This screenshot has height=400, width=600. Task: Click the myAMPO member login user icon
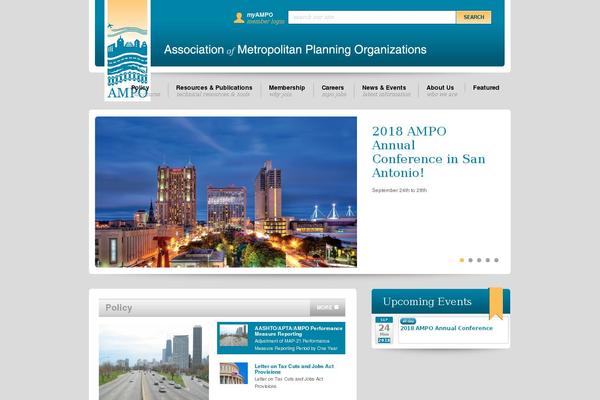pyautogui.click(x=239, y=18)
